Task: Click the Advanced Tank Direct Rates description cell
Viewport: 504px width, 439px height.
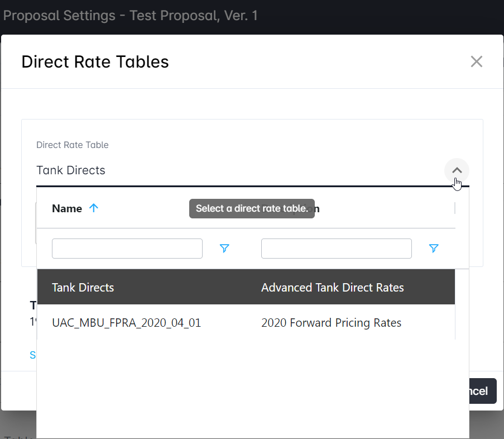Action: pyautogui.click(x=332, y=288)
